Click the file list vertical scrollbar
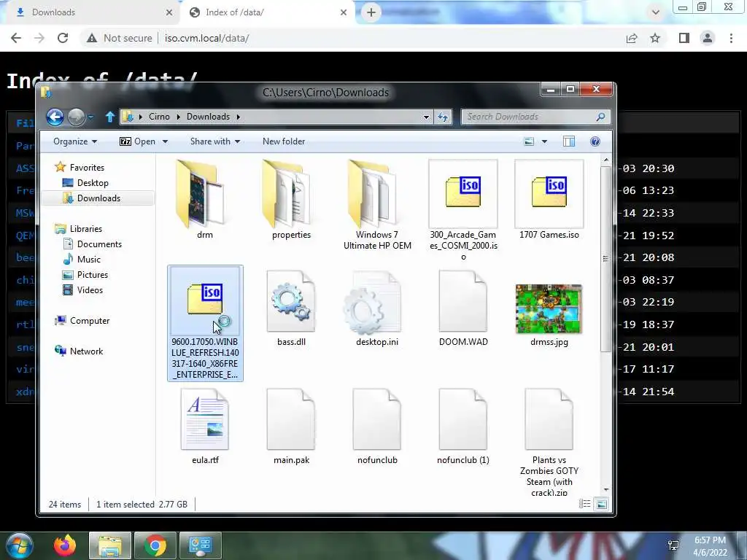The height and width of the screenshot is (560, 747). click(x=605, y=260)
